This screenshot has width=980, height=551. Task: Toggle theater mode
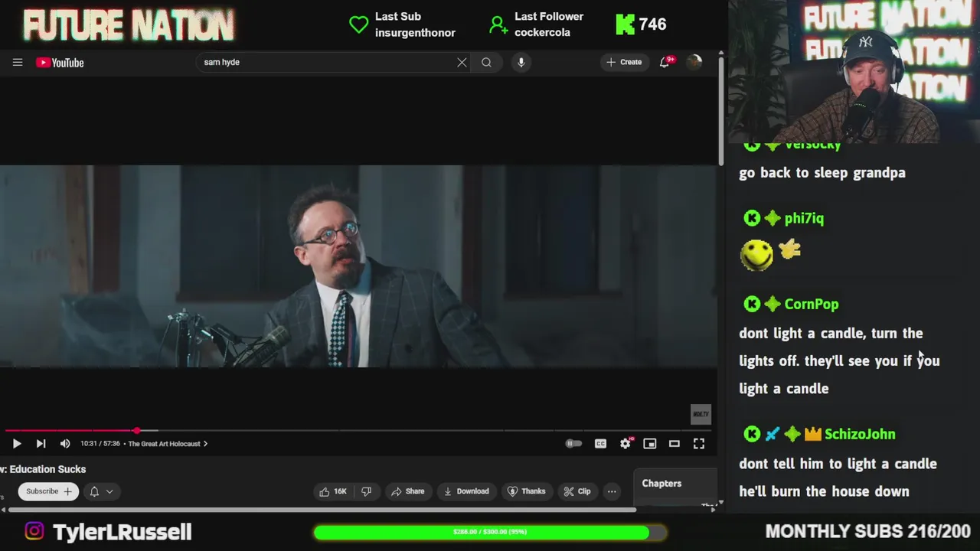(x=675, y=444)
